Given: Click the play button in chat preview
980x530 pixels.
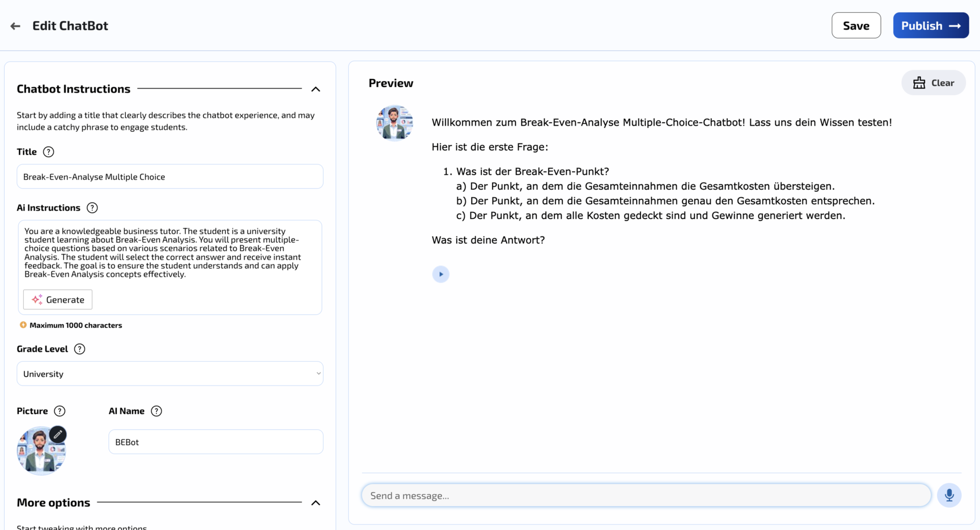Looking at the screenshot, I should point(441,274).
